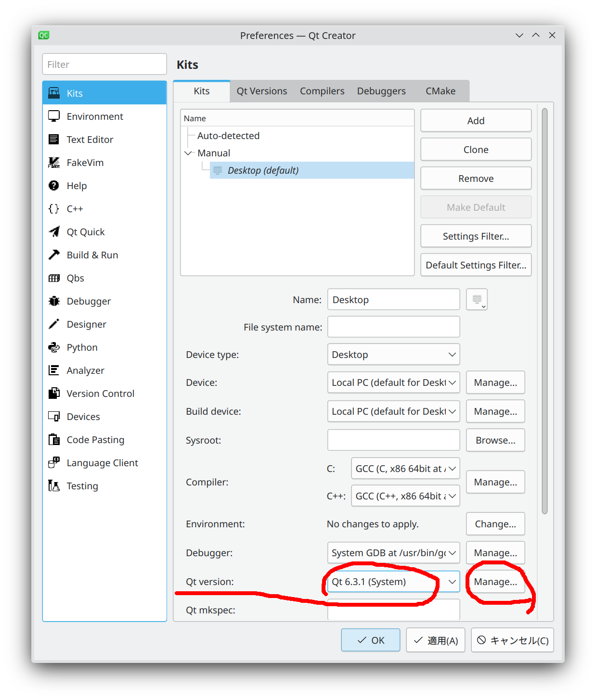Select the Environment monitor icon
Screen dimensions: 596x700
(x=54, y=116)
